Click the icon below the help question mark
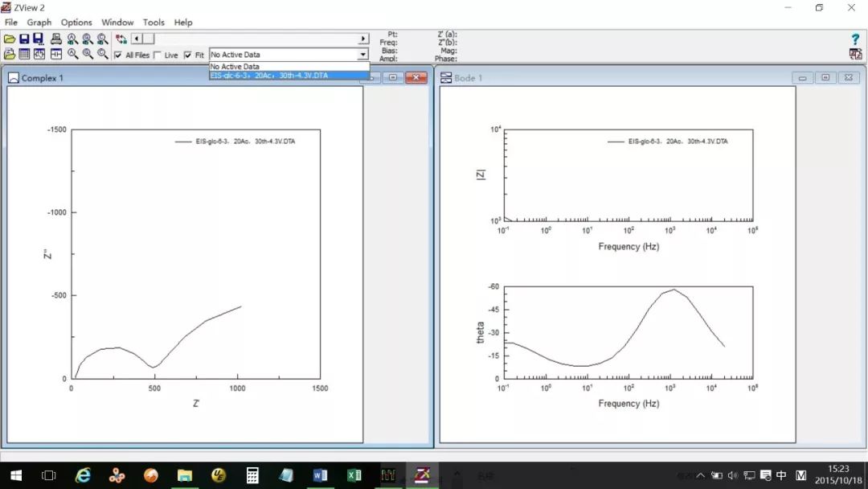868x489 pixels. click(855, 54)
